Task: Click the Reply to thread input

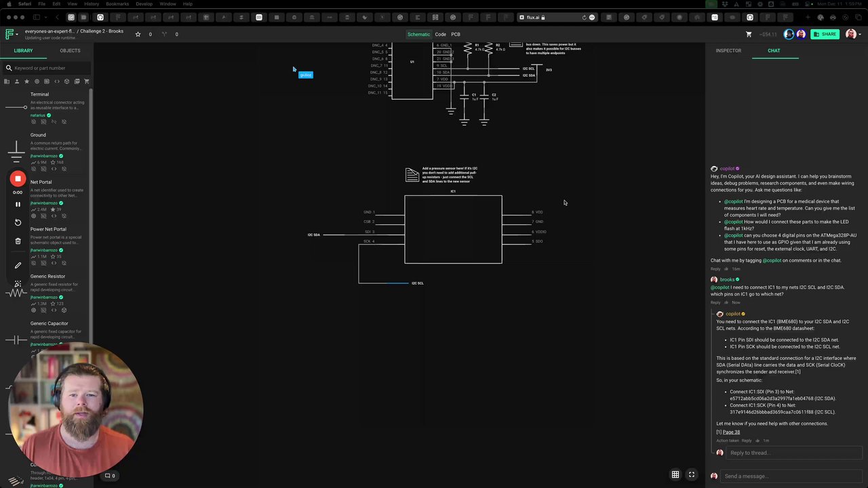Action: click(x=795, y=453)
